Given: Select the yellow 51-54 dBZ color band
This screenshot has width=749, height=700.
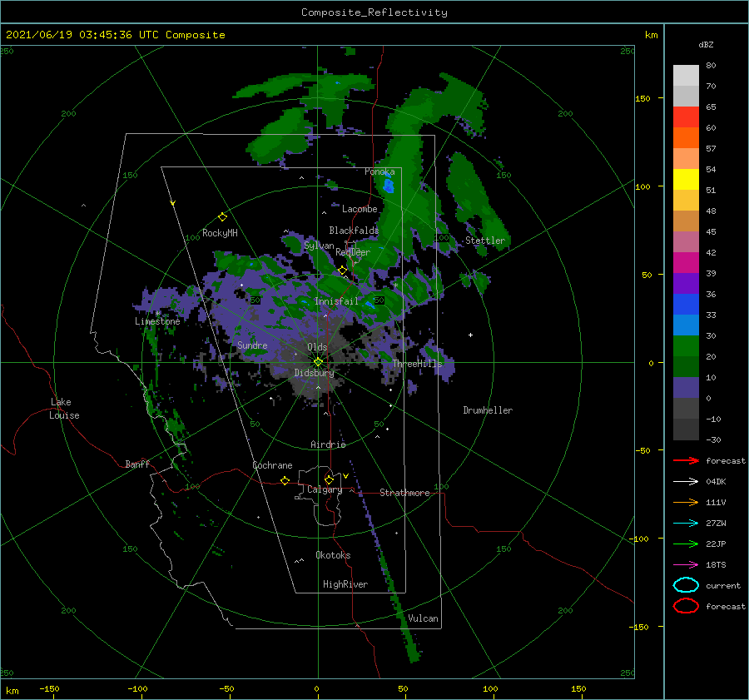Looking at the screenshot, I should tap(686, 180).
